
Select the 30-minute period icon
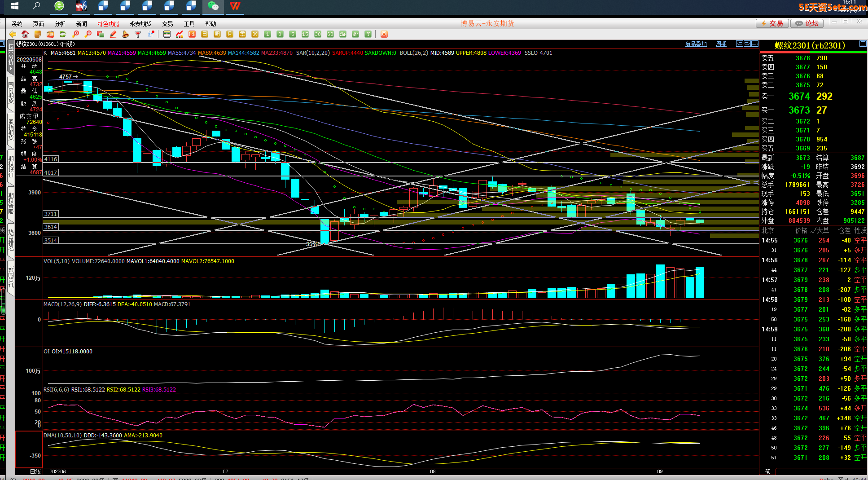pyautogui.click(x=318, y=34)
